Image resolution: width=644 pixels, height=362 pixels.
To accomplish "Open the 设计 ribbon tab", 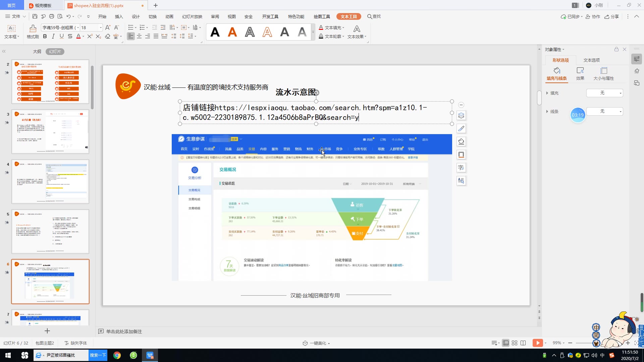I will click(x=136, y=16).
